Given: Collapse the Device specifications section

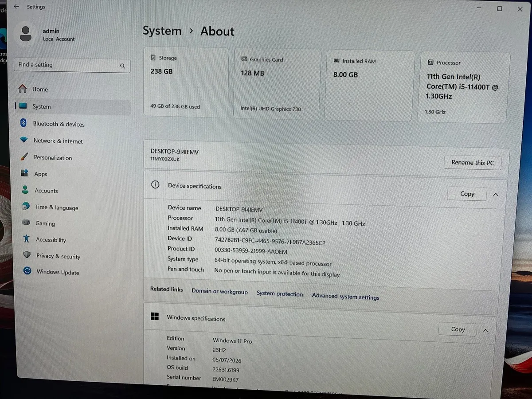Looking at the screenshot, I should coord(496,194).
